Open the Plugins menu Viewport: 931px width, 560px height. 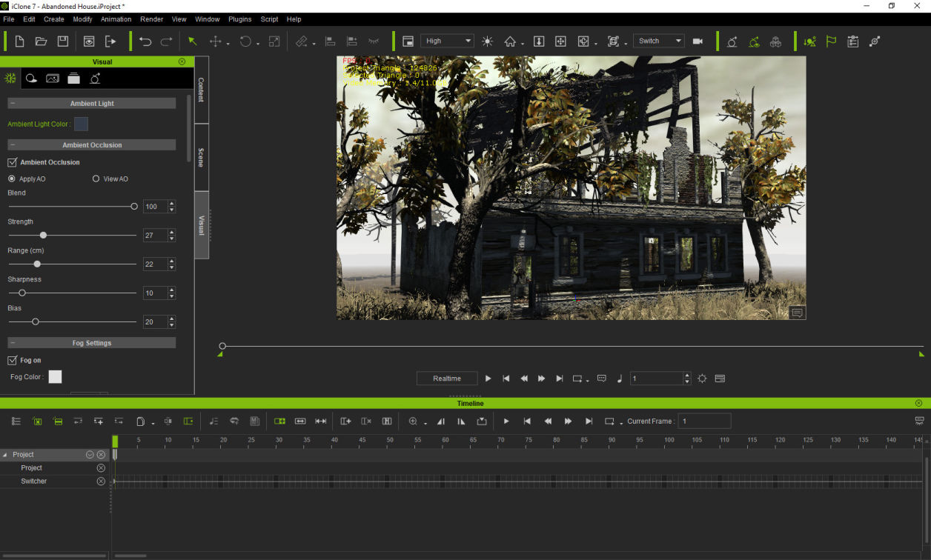click(240, 19)
